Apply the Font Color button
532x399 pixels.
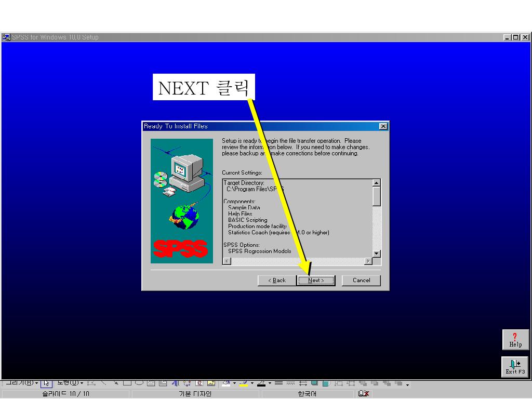click(261, 383)
